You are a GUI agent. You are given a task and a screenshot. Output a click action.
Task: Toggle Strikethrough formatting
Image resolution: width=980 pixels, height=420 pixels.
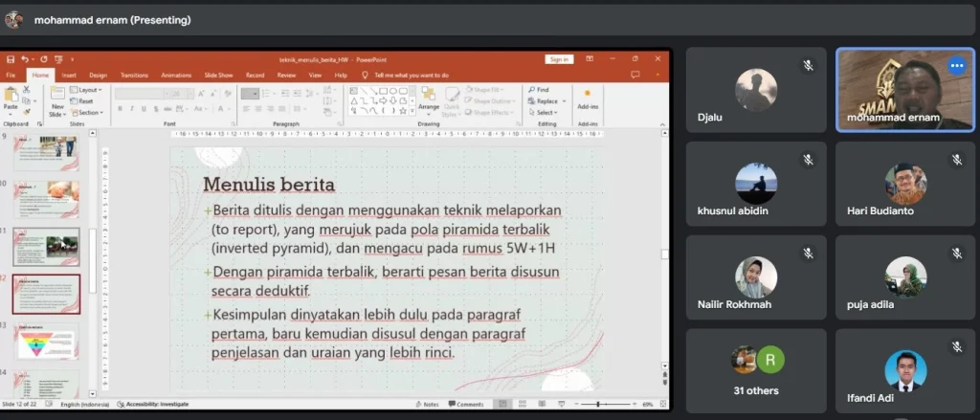click(x=168, y=109)
